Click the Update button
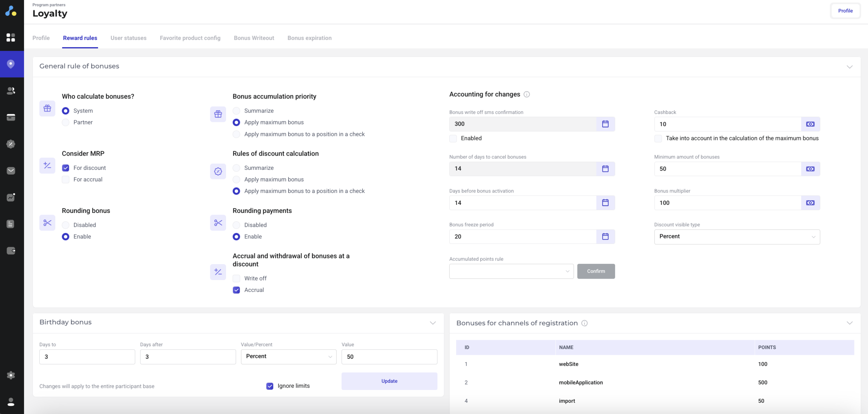This screenshot has width=868, height=414. 389,381
